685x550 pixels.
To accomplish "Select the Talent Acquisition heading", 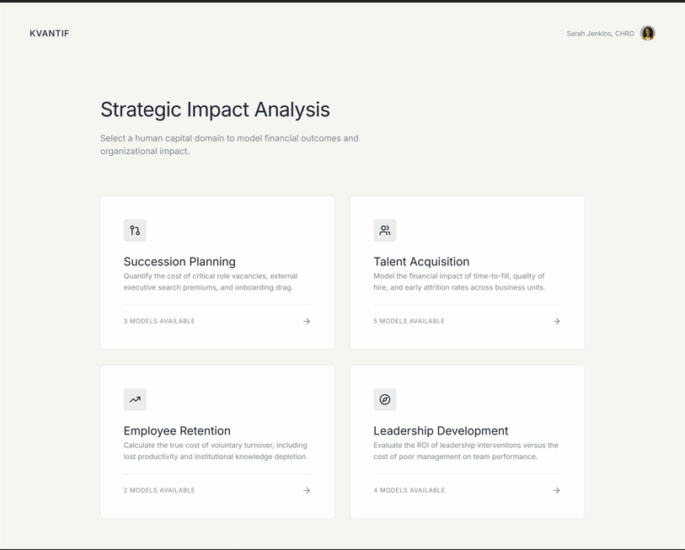I will pos(421,262).
